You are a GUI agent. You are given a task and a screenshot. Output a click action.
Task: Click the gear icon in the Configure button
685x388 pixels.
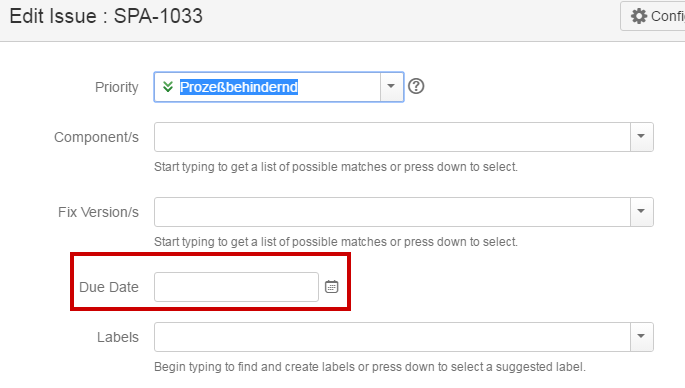(639, 16)
